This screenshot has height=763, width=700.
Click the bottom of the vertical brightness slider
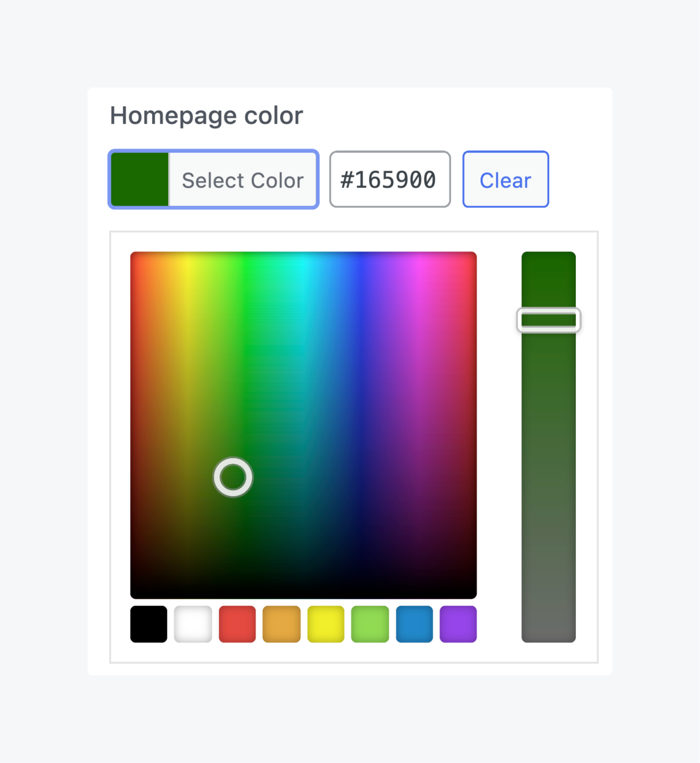[549, 622]
